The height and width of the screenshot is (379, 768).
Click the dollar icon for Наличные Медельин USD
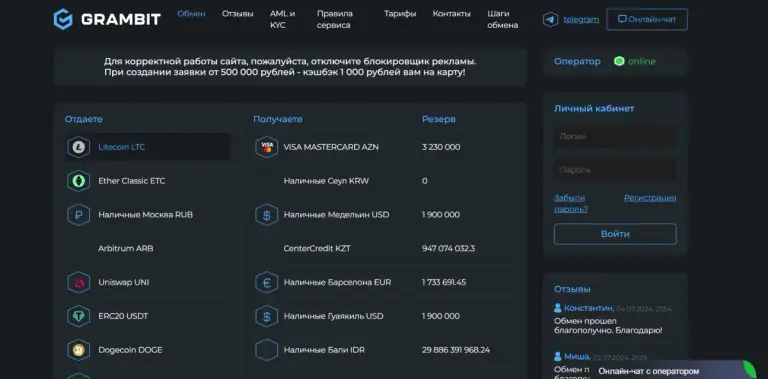coord(267,214)
